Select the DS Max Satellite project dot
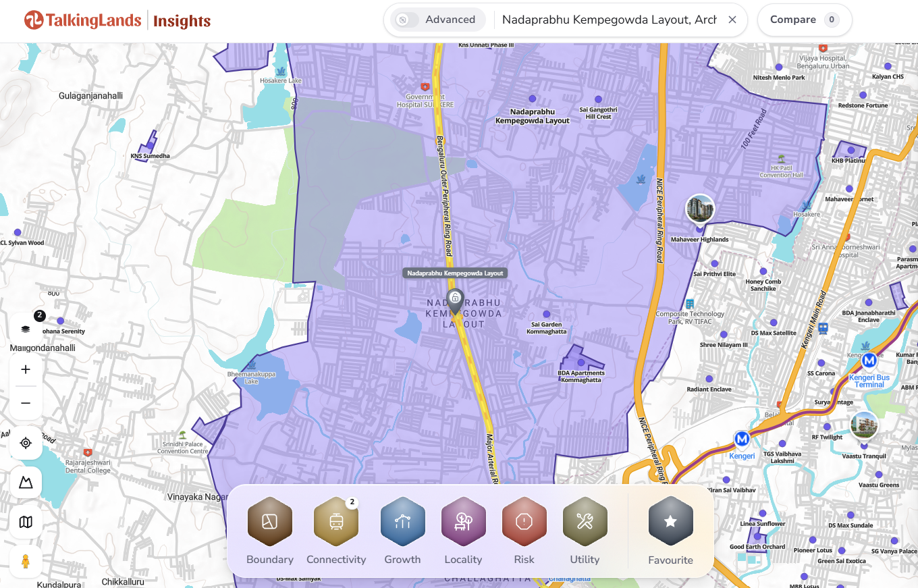Image resolution: width=918 pixels, height=588 pixels. click(774, 322)
